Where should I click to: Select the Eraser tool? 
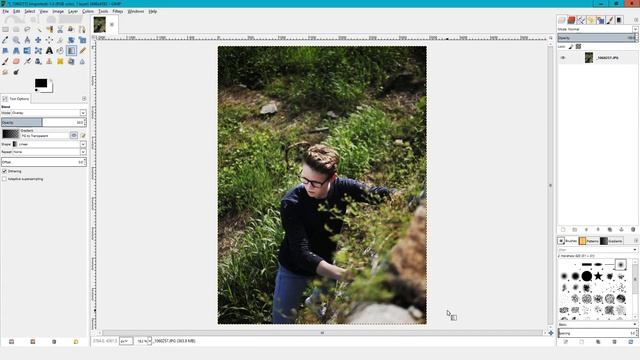click(16, 61)
